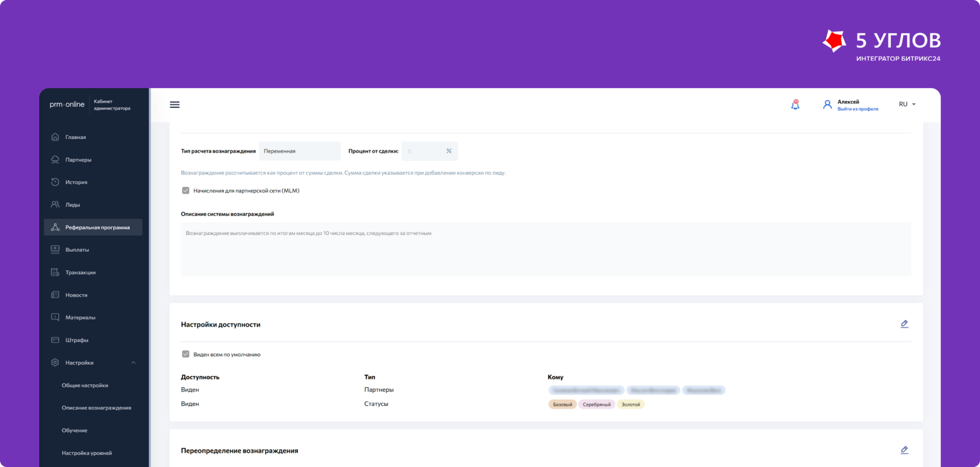Open Настройка уровней submenu item

click(87, 453)
